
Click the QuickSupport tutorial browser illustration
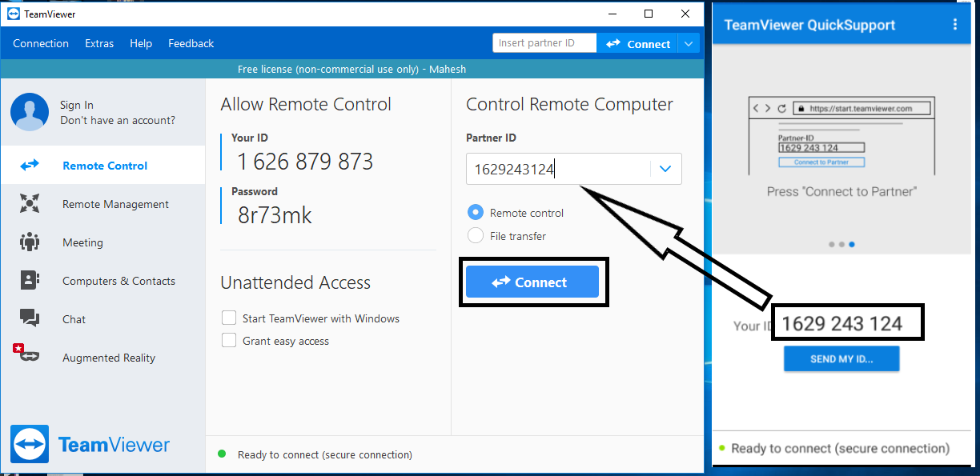click(x=841, y=137)
